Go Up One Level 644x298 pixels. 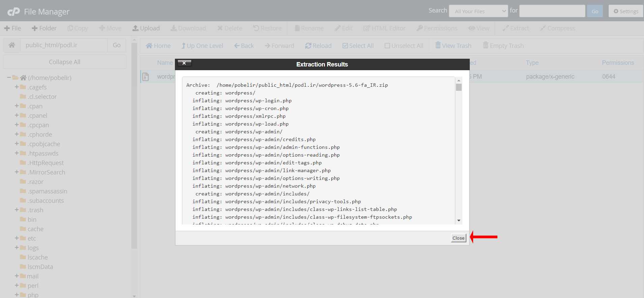tap(202, 46)
